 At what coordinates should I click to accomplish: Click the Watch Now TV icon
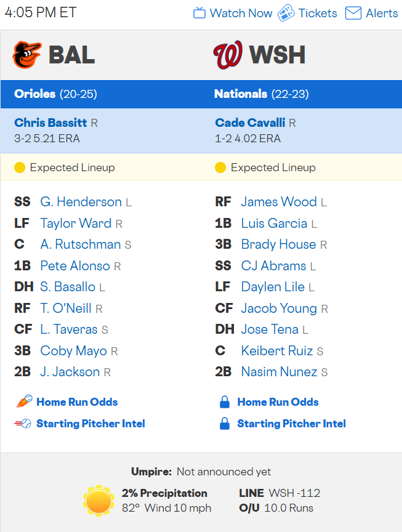199,13
